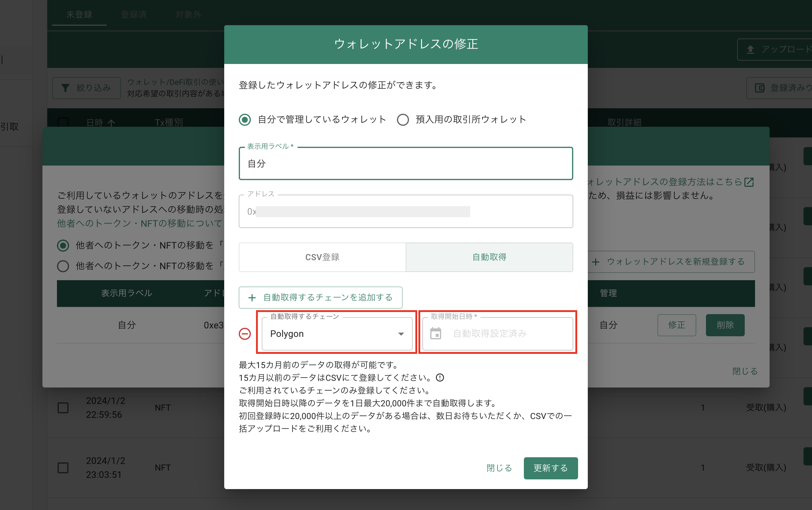Click NFT cell in 22:59:56 row
The image size is (812, 510).
pyautogui.click(x=163, y=408)
